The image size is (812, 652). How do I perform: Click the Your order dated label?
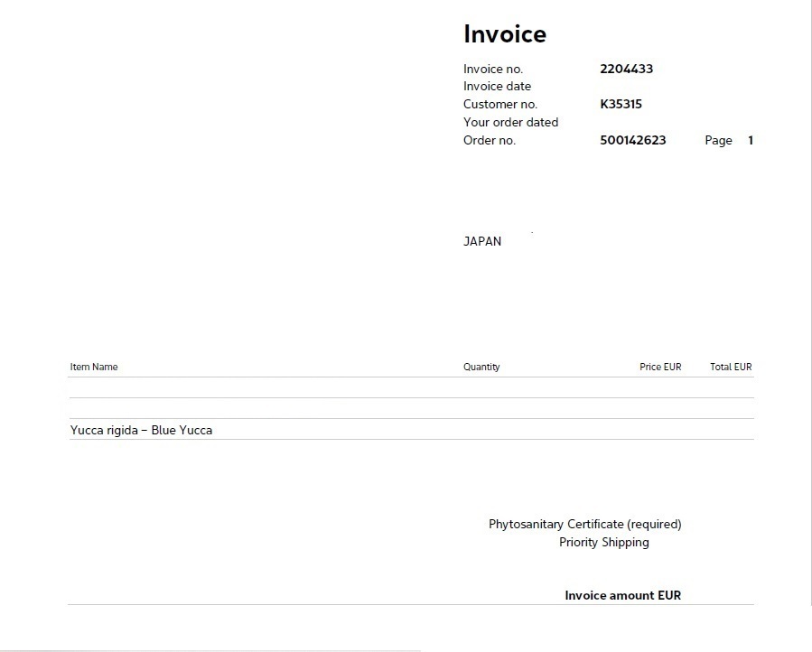(510, 122)
